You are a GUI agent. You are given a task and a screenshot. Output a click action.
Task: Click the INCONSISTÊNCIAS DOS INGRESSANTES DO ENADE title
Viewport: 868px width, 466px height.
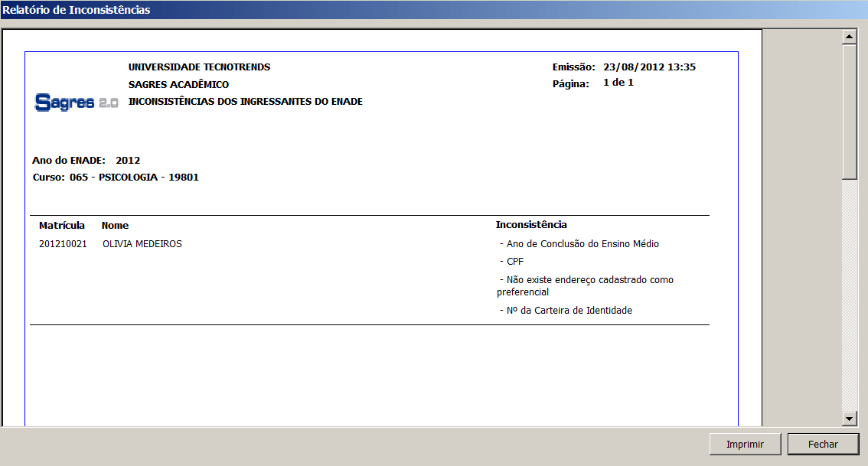[245, 101]
